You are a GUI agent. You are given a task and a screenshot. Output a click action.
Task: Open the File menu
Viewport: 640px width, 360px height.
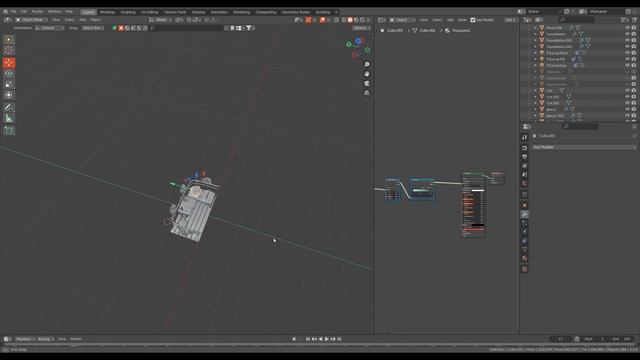pos(13,11)
